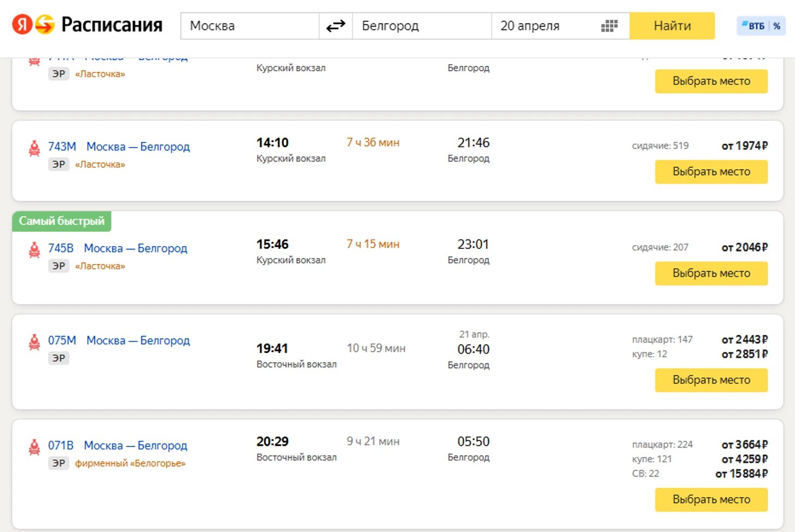Choose a seat on train 743М

711,172
